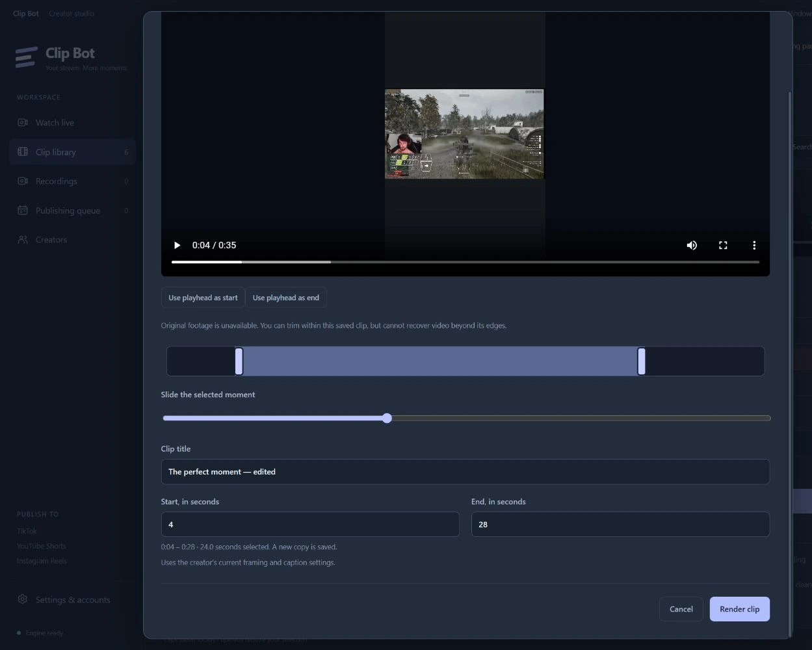Viewport: 812px width, 650px height.
Task: Mute the video player volume
Action: point(692,245)
